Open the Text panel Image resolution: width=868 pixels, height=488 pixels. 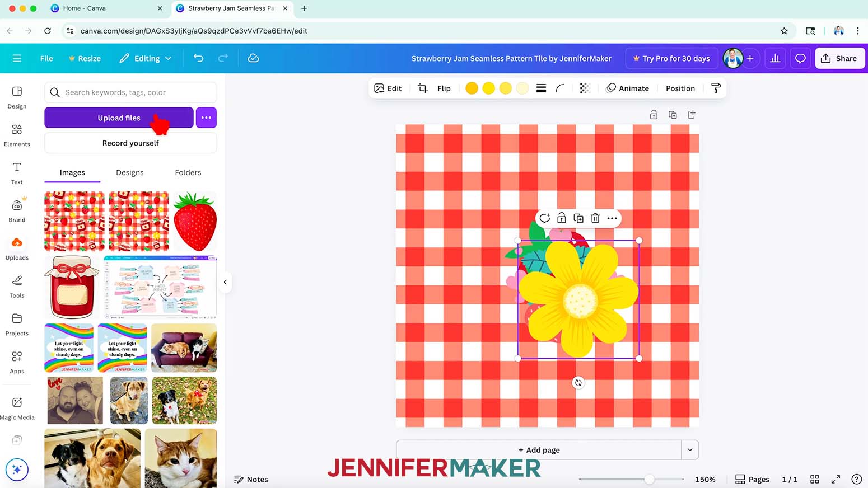17,173
